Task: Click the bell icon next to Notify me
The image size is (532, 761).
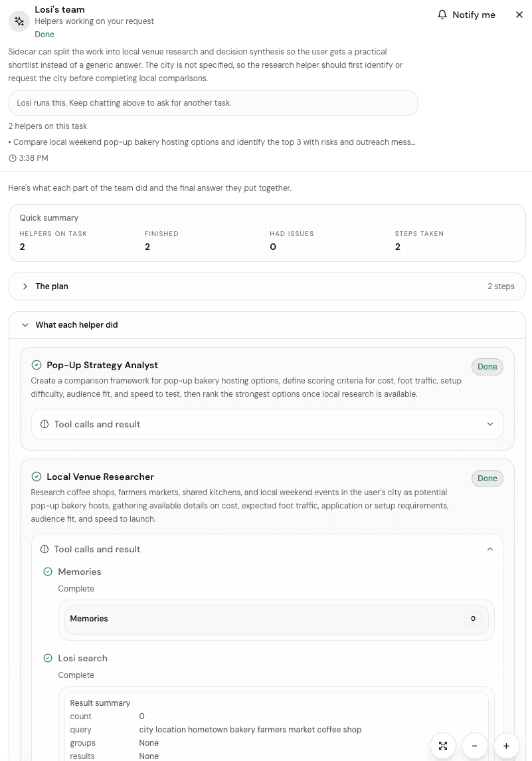Action: coord(442,15)
